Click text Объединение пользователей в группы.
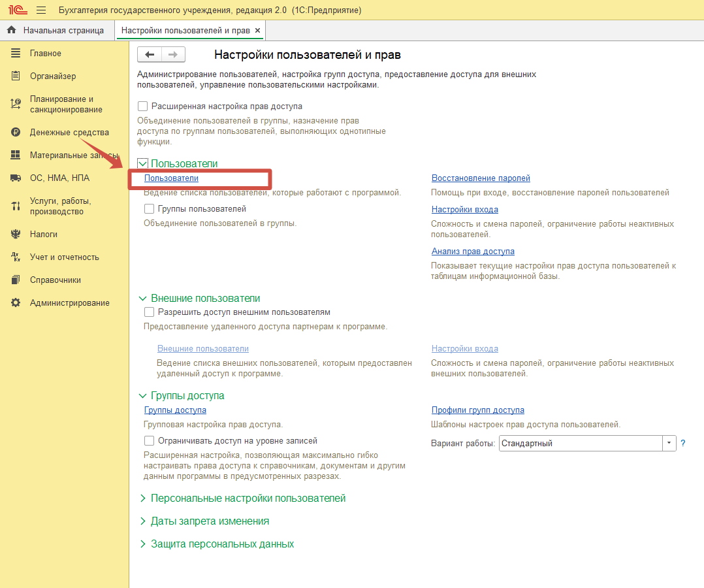The width and height of the screenshot is (704, 588). pyautogui.click(x=220, y=223)
